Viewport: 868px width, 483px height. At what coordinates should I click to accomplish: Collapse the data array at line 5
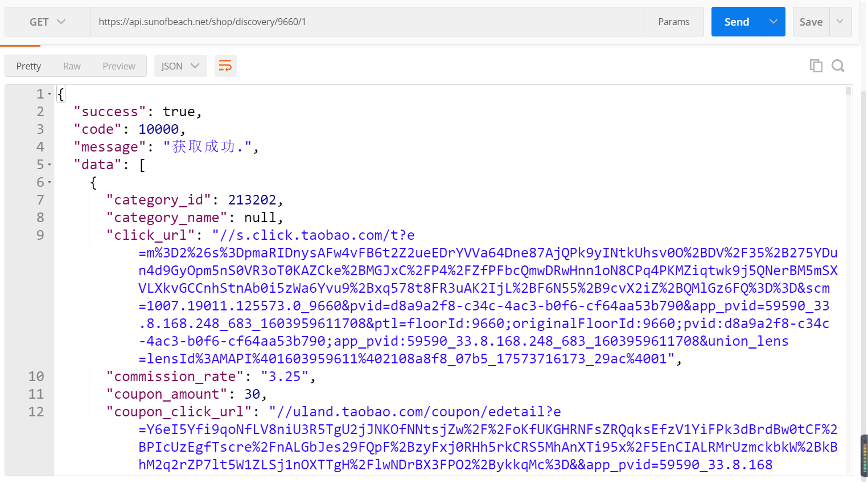coord(50,165)
